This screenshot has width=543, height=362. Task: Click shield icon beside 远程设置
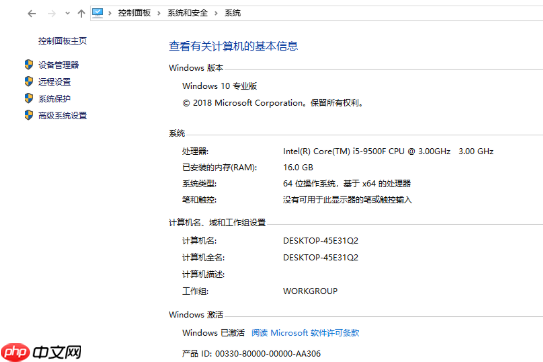(29, 81)
